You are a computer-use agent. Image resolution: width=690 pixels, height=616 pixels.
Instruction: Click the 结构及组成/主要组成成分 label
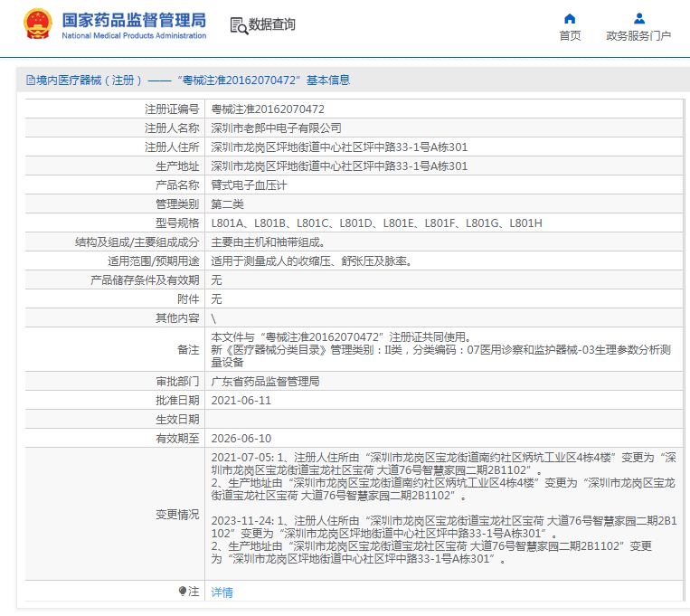click(x=137, y=242)
